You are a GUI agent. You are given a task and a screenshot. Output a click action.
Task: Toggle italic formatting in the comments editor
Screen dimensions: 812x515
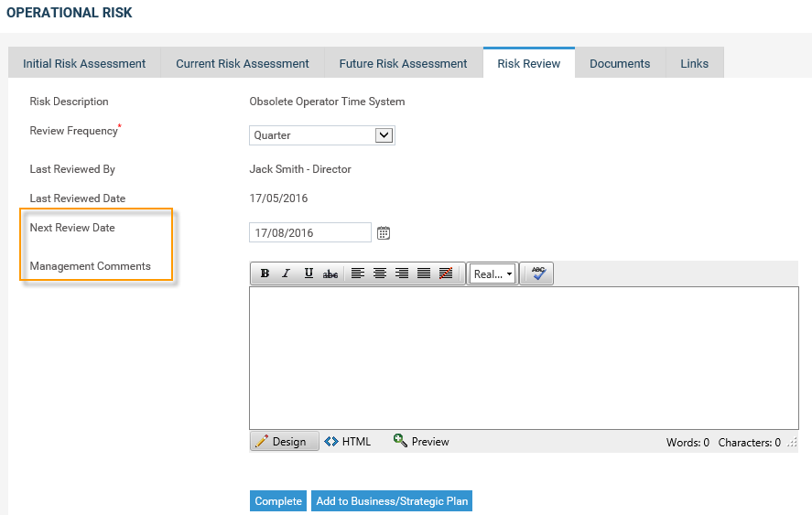point(286,274)
